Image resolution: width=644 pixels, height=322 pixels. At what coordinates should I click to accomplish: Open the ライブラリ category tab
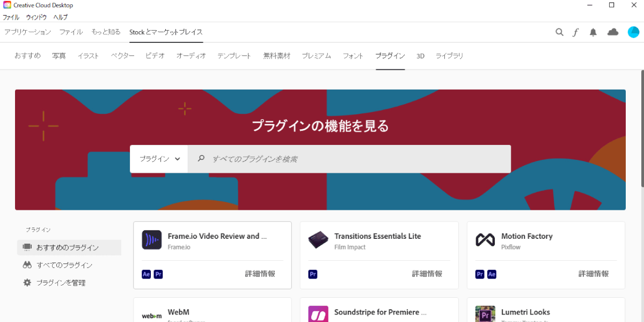pos(449,56)
